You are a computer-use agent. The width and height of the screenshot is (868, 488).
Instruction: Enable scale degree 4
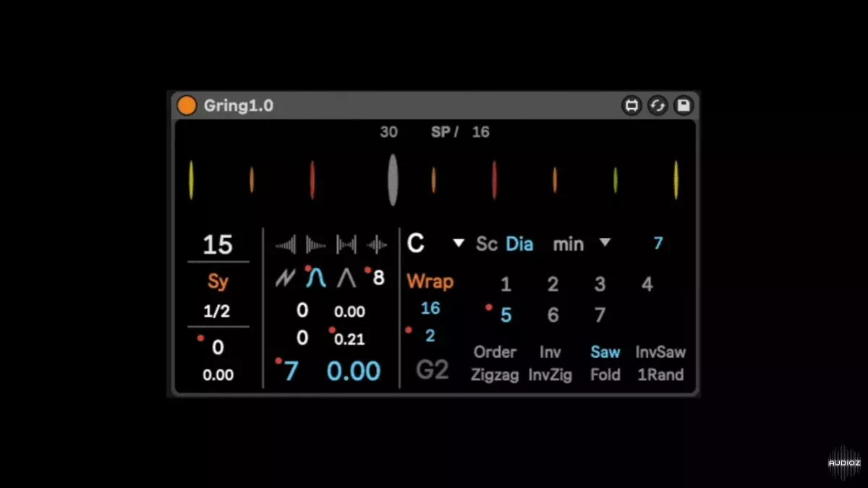point(647,284)
